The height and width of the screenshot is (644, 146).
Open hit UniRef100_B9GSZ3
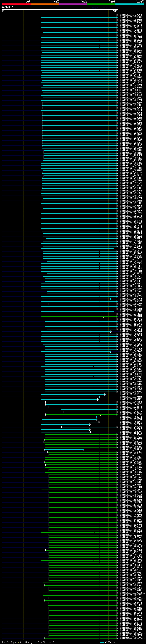pos(131,40)
